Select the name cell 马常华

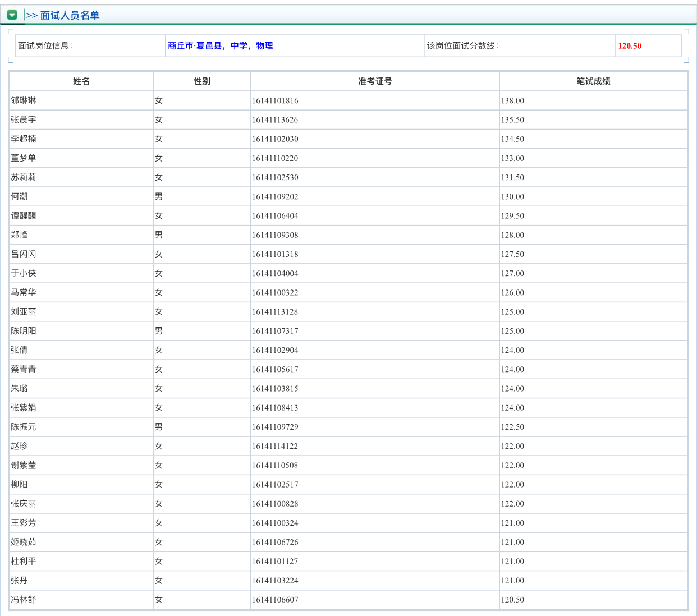(x=24, y=292)
